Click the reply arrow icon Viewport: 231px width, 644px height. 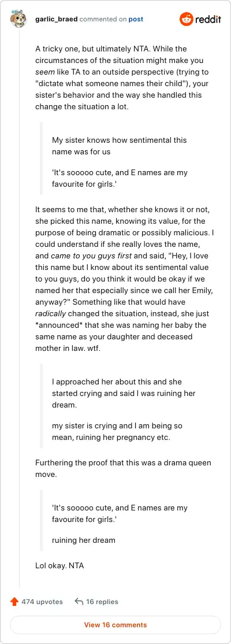[79, 602]
